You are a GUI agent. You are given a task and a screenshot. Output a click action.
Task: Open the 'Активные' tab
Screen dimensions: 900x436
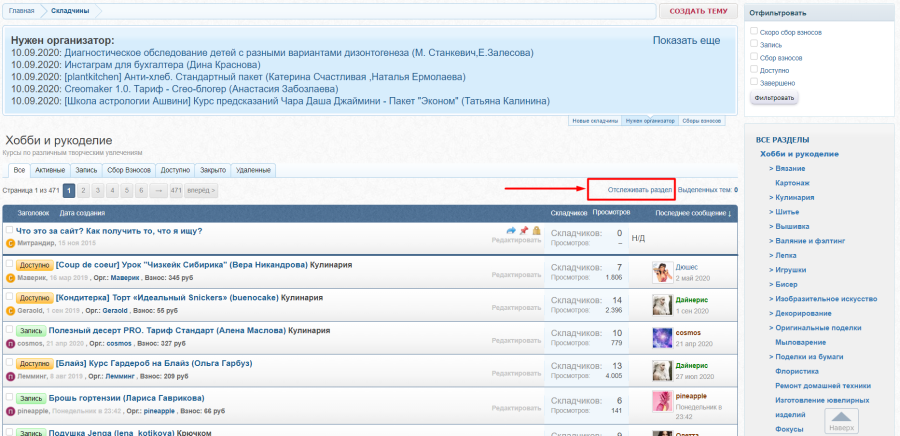(50, 170)
